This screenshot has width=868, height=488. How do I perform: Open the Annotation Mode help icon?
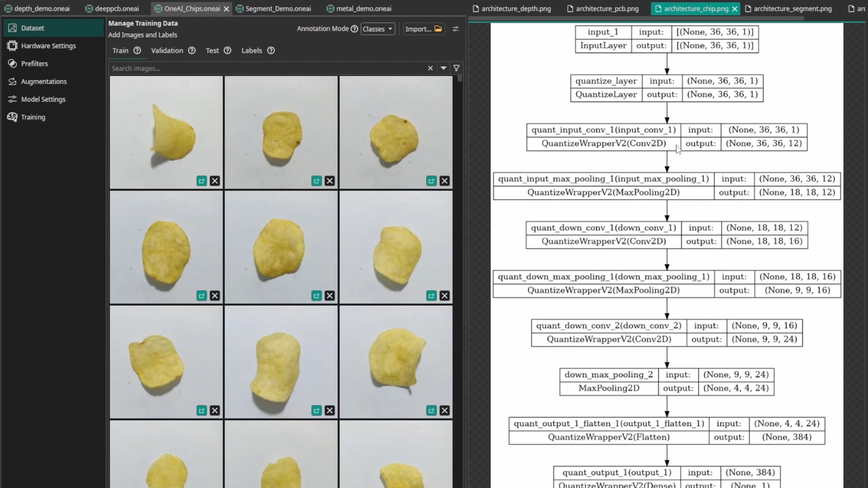[x=354, y=29]
